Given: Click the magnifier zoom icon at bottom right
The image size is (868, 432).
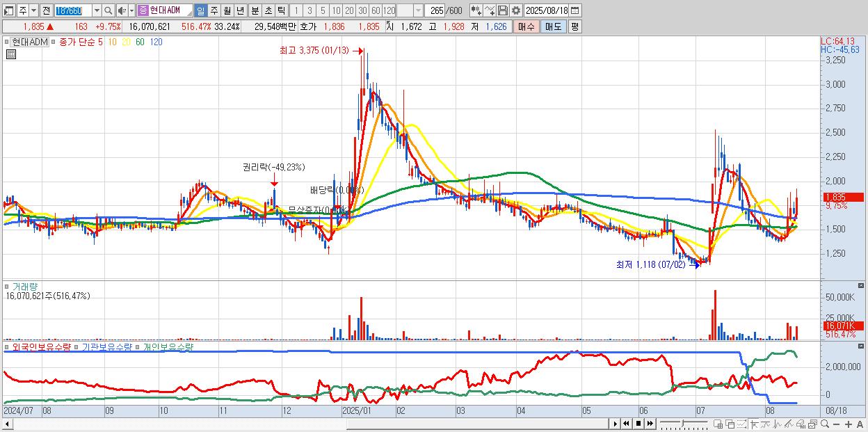Looking at the screenshot, I should tap(824, 424).
